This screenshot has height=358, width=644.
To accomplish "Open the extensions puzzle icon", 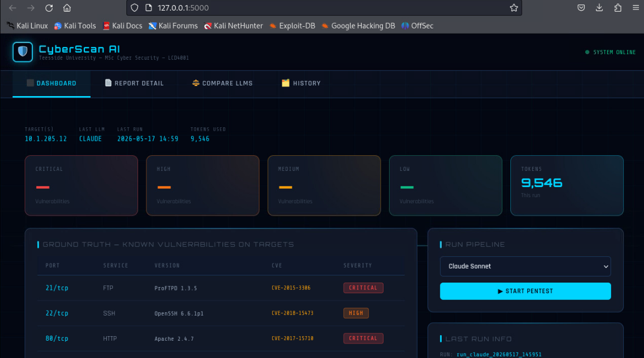I will point(618,8).
